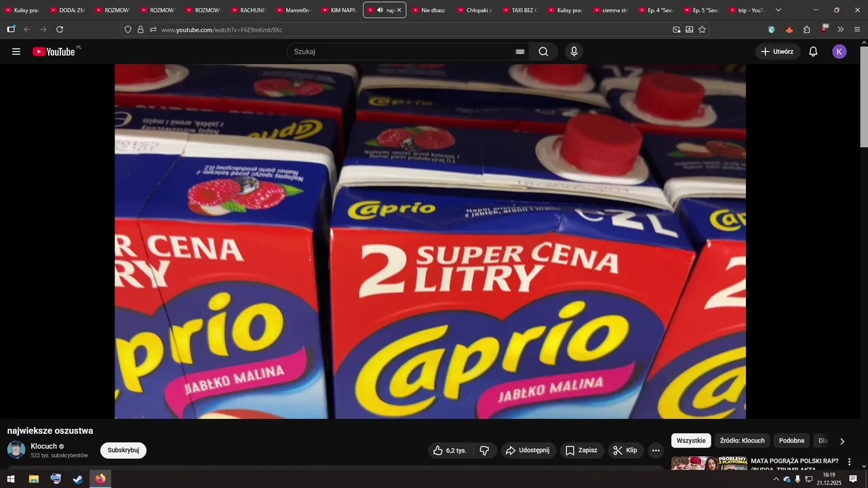Open Klocuch channel avatar
This screenshot has height=488, width=868.
[16, 449]
